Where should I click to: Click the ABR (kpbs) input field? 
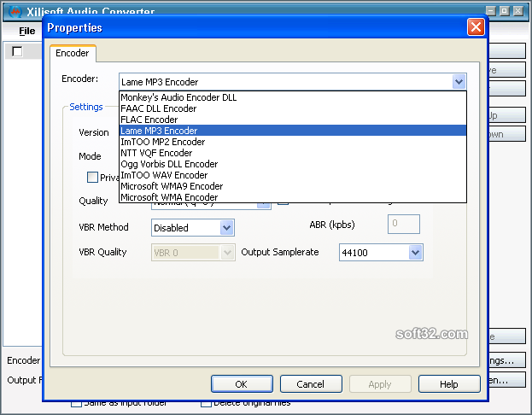[404, 224]
